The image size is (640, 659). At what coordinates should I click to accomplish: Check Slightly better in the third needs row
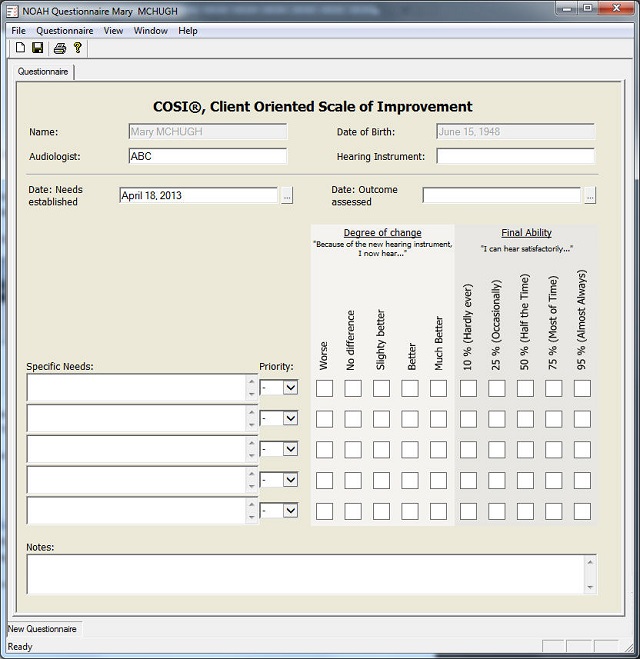tap(382, 450)
